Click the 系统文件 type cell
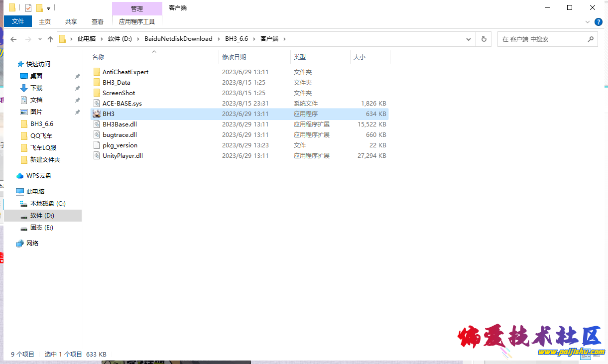Screen dimensions: 608x364 [306, 104]
